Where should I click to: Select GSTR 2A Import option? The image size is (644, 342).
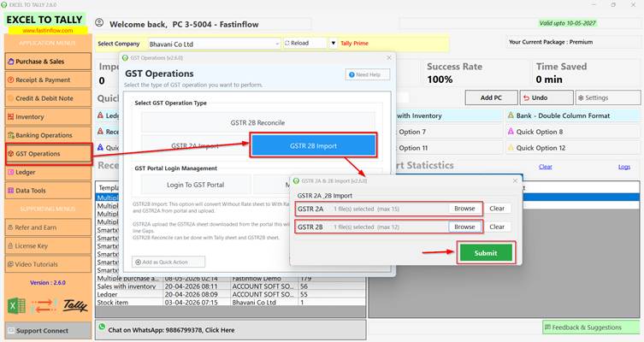(195, 145)
